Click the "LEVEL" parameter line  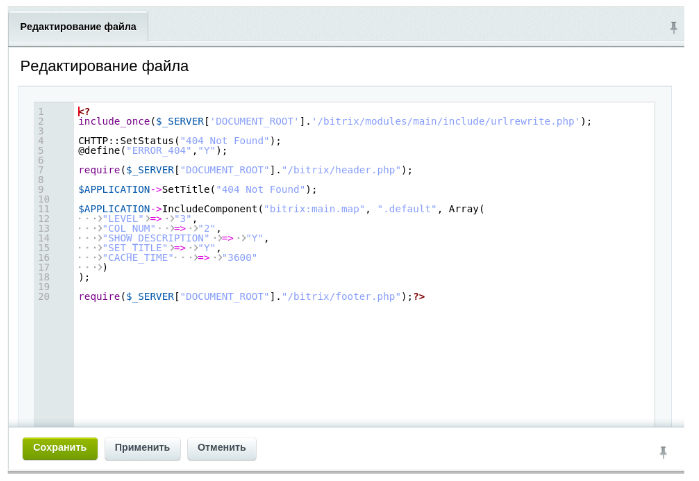140,218
